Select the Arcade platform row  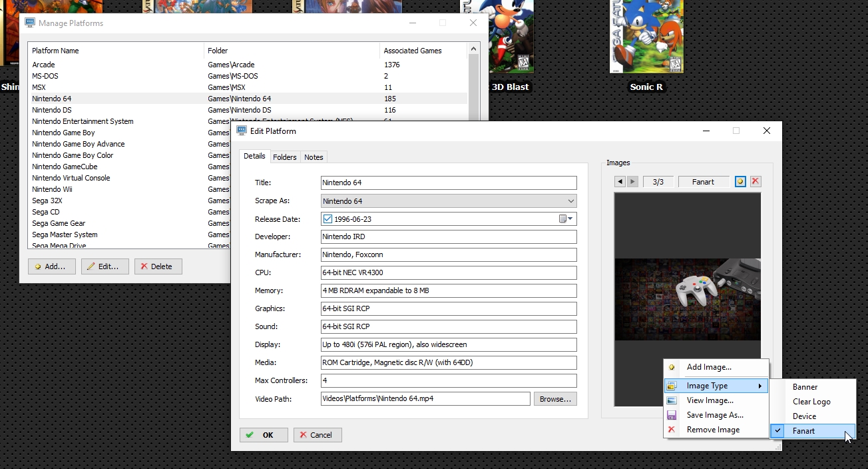(248, 65)
